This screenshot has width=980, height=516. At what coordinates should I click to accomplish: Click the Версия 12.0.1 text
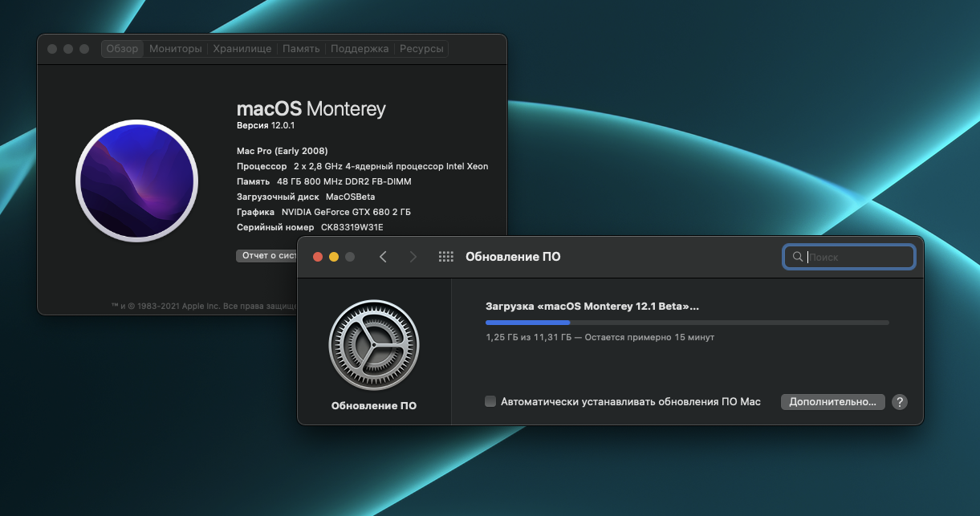click(x=266, y=126)
